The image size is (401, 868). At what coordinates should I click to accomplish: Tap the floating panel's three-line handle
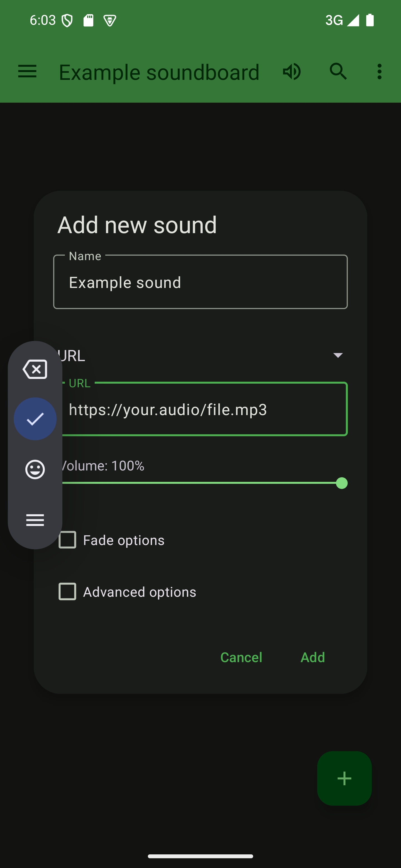(35, 520)
